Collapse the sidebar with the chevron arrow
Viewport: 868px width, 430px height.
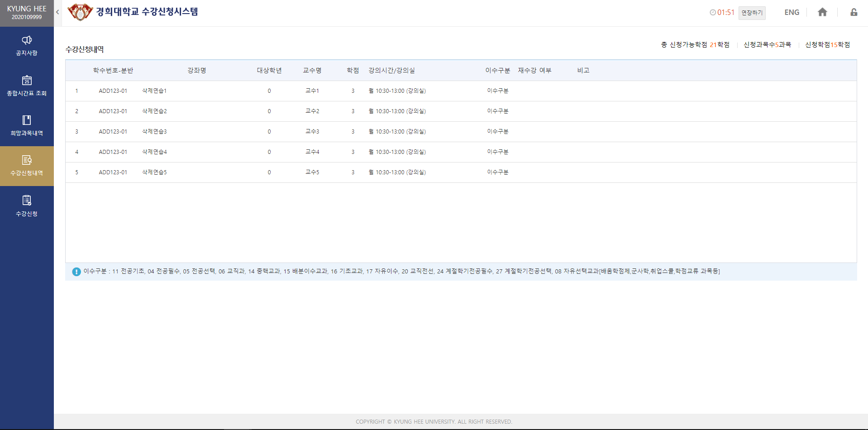[x=57, y=12]
